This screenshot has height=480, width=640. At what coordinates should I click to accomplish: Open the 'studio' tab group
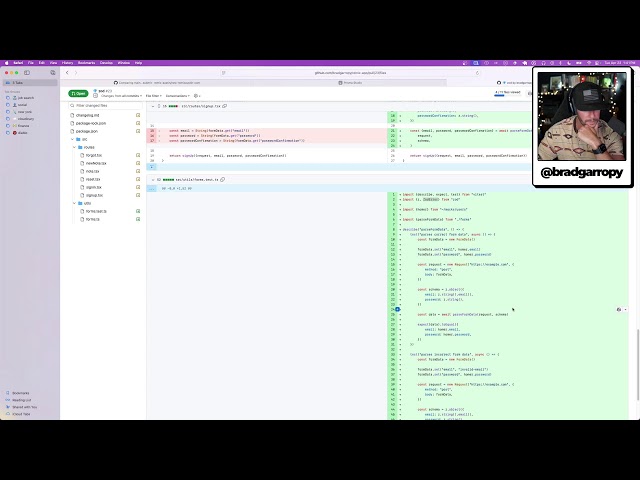coord(22,133)
